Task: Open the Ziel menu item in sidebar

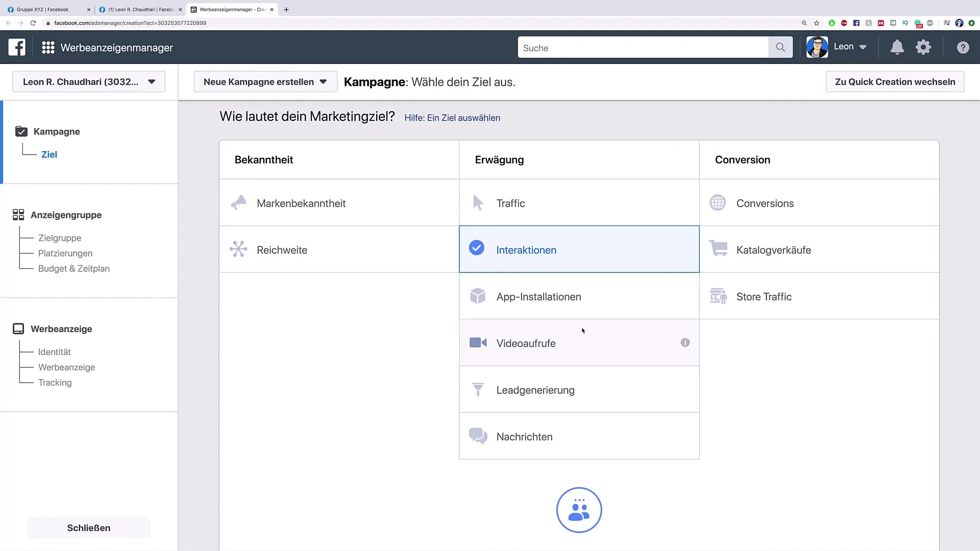Action: pyautogui.click(x=49, y=154)
